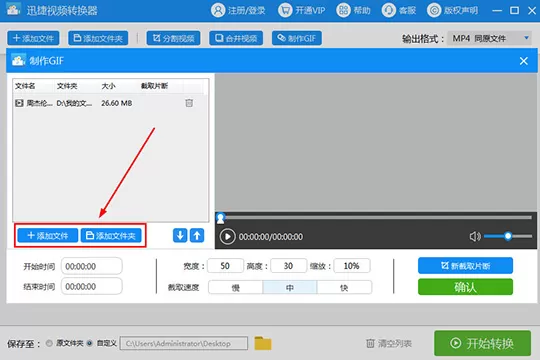This screenshot has height=360, width=540.
Task: Move the file up with up arrow
Action: pyautogui.click(x=197, y=236)
